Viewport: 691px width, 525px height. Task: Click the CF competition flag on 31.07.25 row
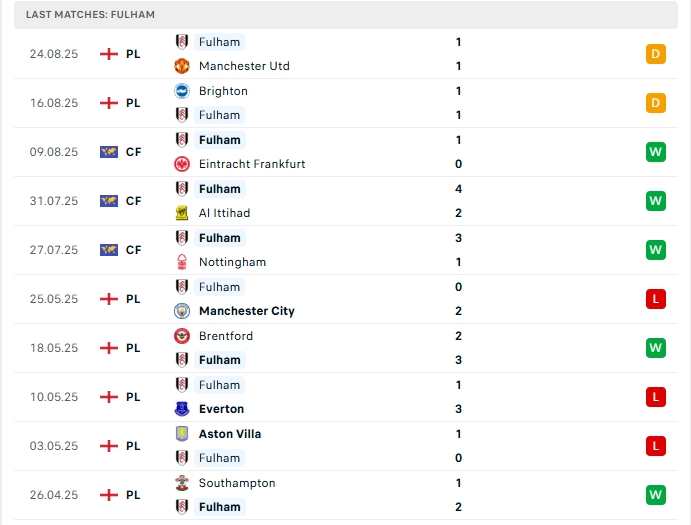109,201
